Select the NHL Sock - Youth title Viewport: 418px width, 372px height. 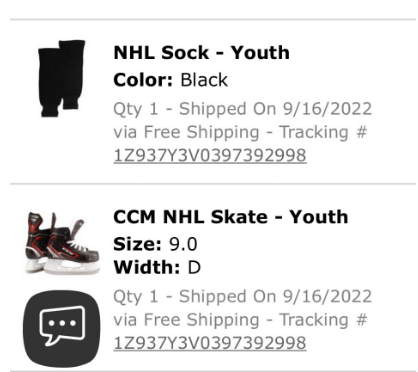201,53
